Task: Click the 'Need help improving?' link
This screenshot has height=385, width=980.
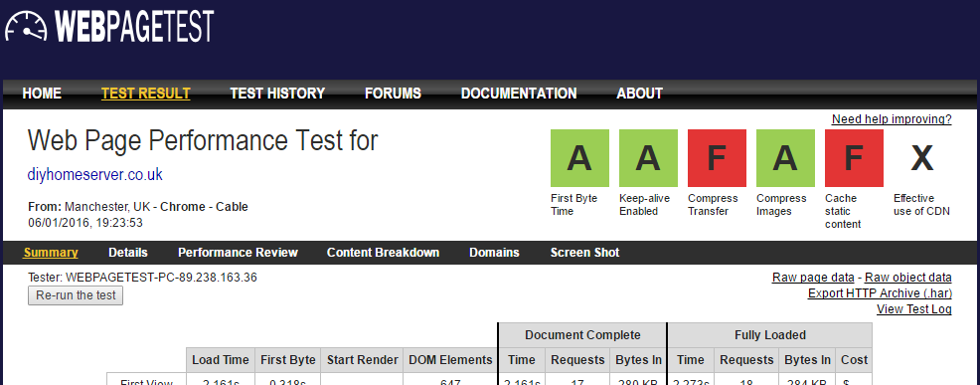Action: 892,119
